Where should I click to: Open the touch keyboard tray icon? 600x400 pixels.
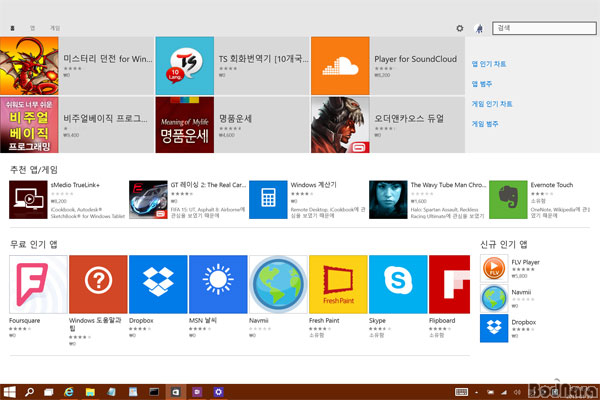click(461, 392)
